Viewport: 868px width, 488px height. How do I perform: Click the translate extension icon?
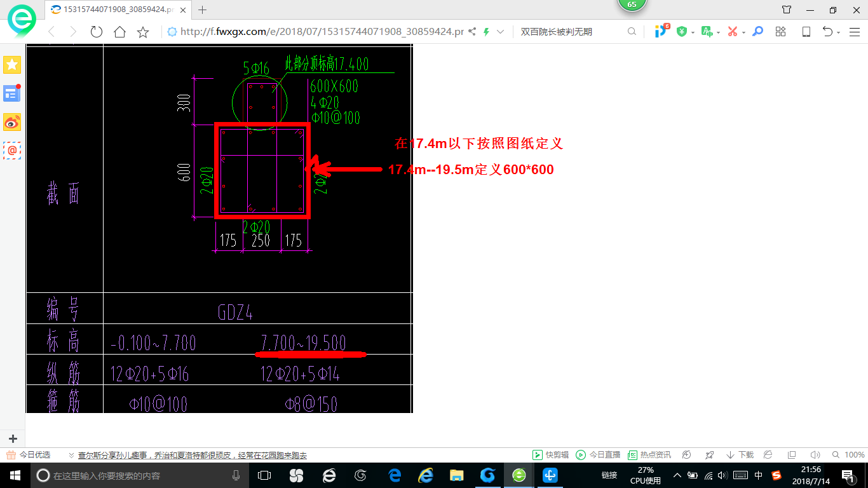[x=707, y=32]
